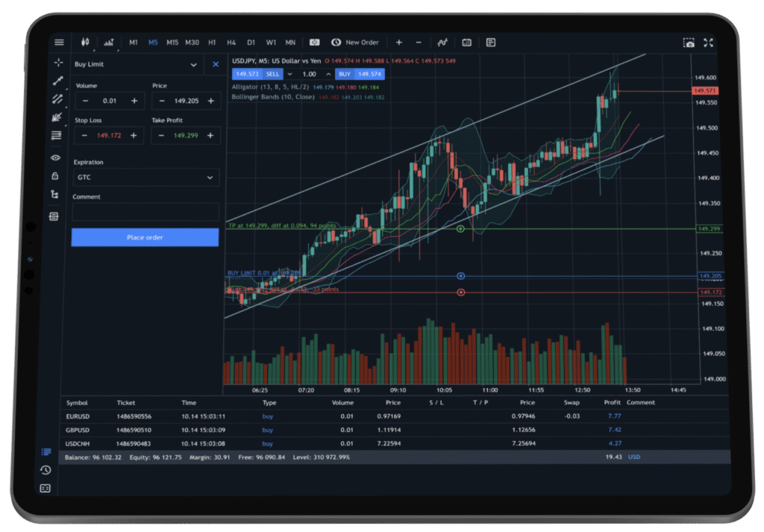Select the crosshair cursor tool
This screenshot has height=532, width=764.
tap(57, 63)
